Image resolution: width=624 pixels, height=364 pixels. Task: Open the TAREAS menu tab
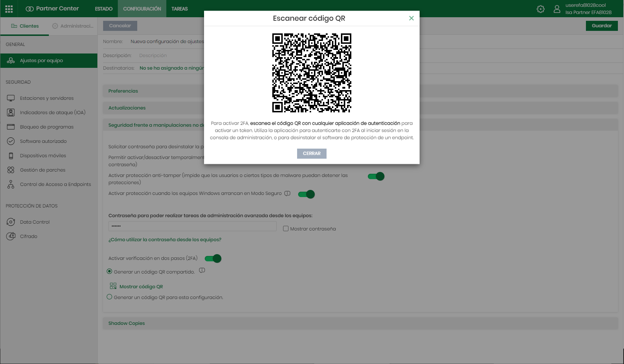[x=180, y=9]
